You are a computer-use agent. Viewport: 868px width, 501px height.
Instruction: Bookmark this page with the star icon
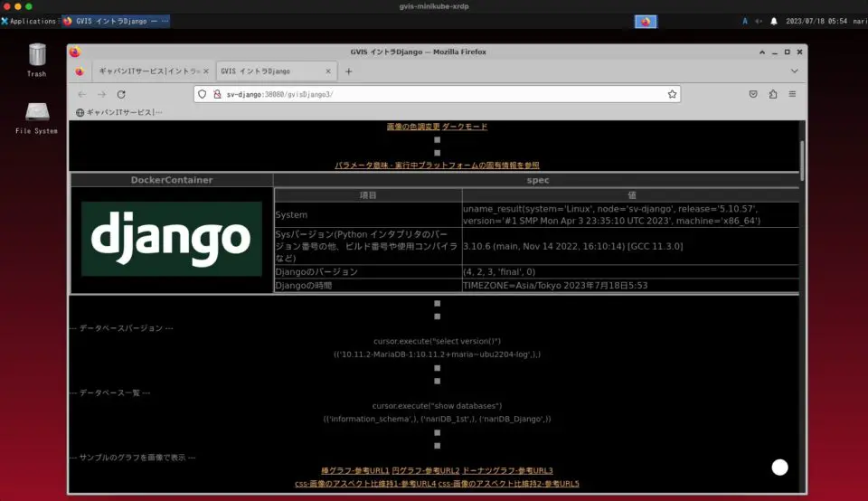pos(672,94)
